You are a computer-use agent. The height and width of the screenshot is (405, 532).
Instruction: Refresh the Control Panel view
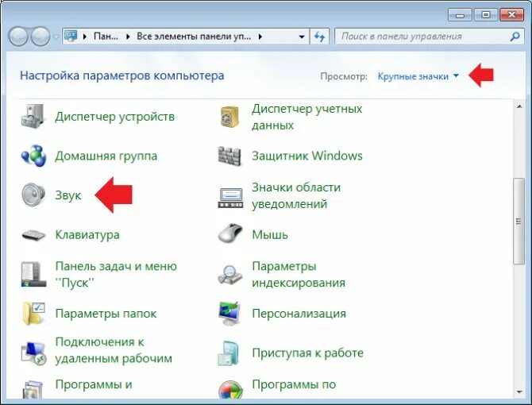click(319, 37)
